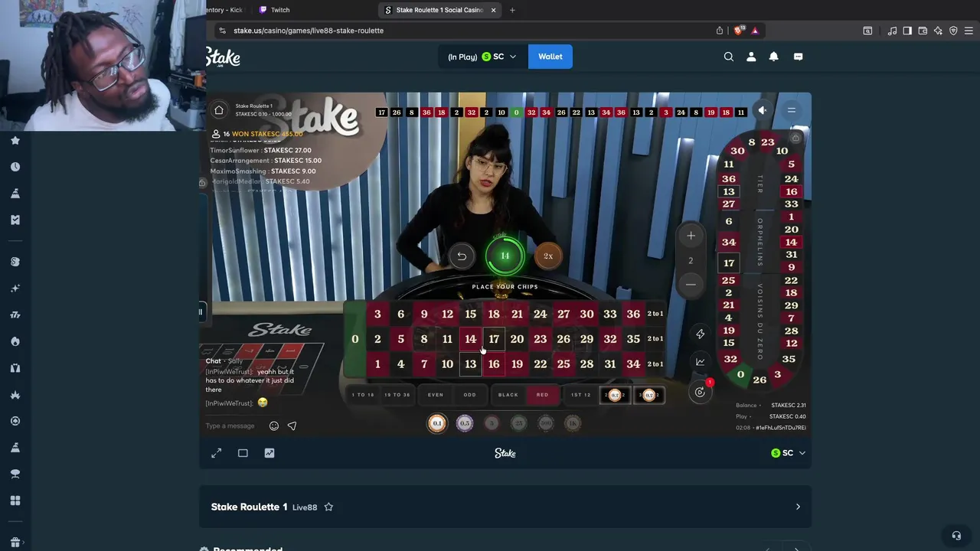The height and width of the screenshot is (551, 980).
Task: Open the Wallet
Action: [x=550, y=57]
